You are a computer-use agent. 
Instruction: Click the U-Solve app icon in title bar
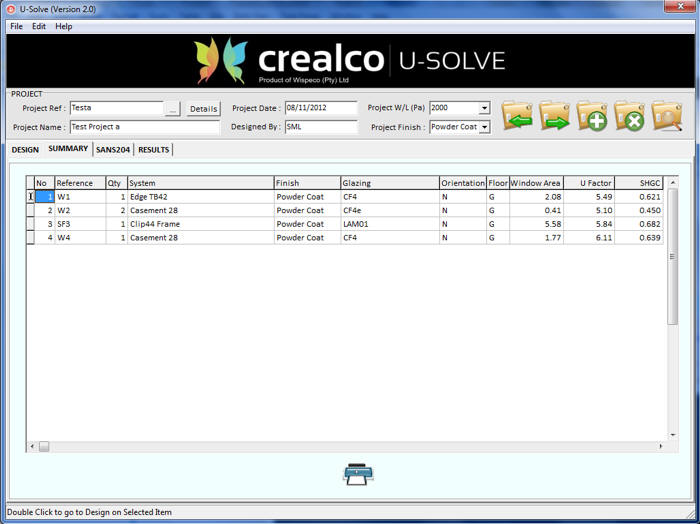(x=10, y=8)
